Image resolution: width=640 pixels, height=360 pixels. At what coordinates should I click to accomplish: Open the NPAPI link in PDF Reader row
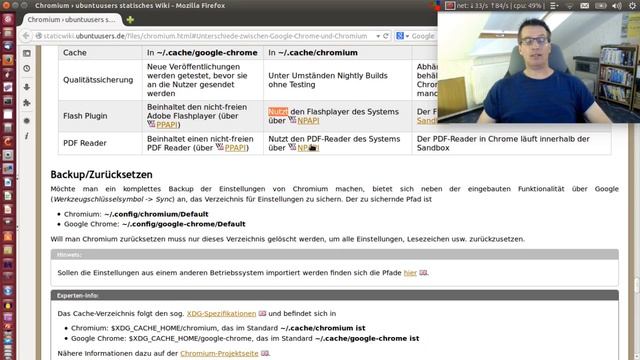coord(308,148)
